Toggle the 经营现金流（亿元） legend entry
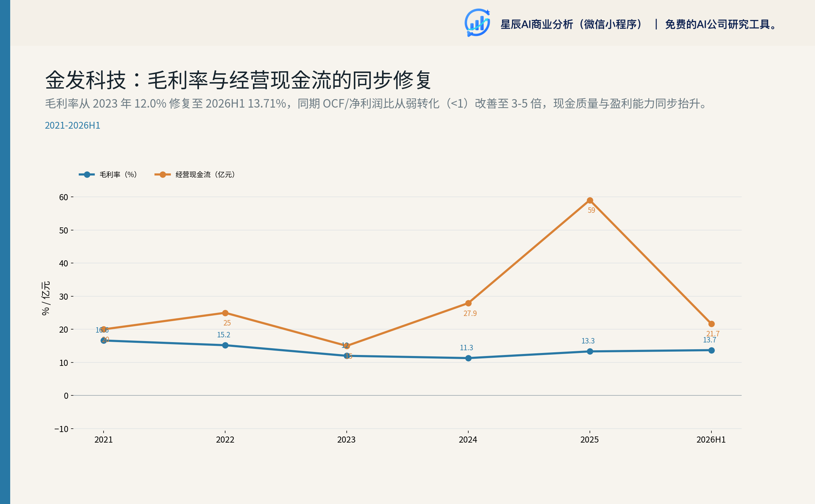The height and width of the screenshot is (504, 815). (x=195, y=174)
